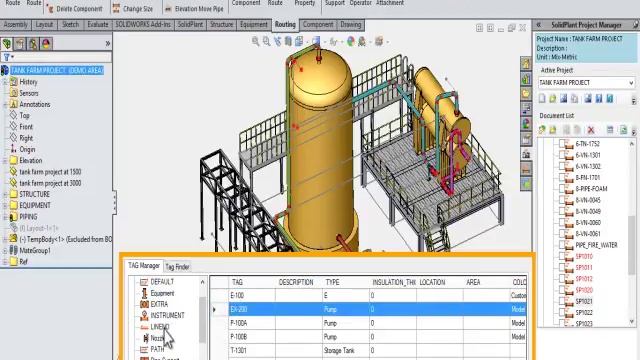This screenshot has width=640, height=360.
Task: Click the INSULATION_THK column header
Action: (x=393, y=282)
